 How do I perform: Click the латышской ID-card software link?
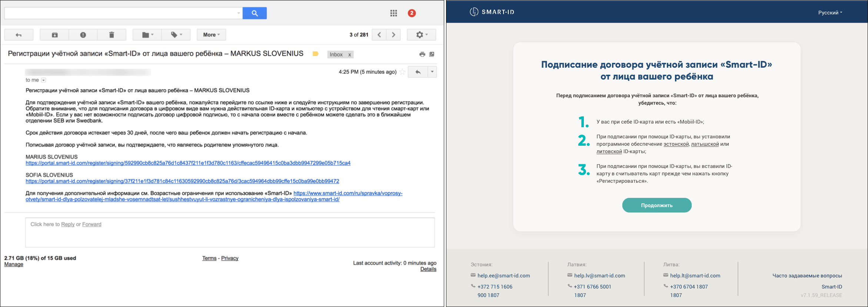[x=705, y=144]
